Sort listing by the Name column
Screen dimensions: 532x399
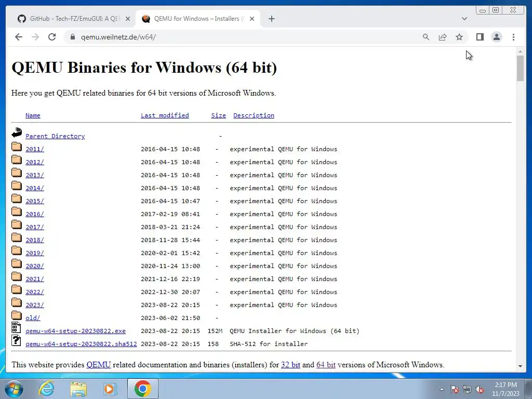[33, 115]
